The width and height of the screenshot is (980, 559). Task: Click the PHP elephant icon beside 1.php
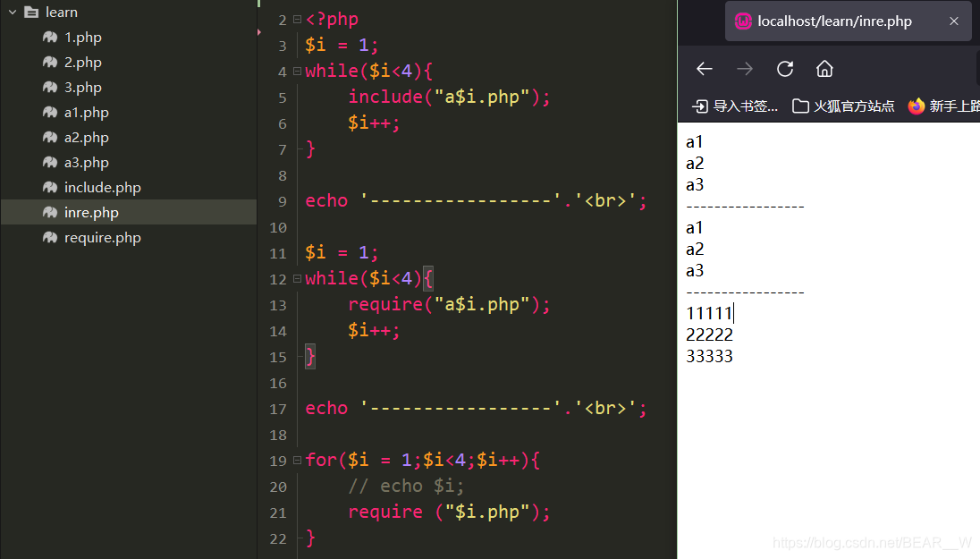pyautogui.click(x=50, y=37)
